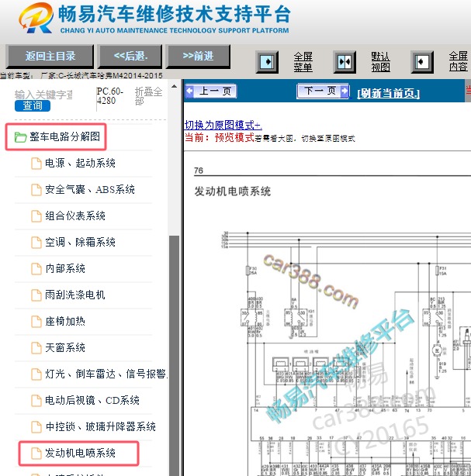Open the 电源、起动系统 tree item
The height and width of the screenshot is (476, 471).
click(x=80, y=164)
